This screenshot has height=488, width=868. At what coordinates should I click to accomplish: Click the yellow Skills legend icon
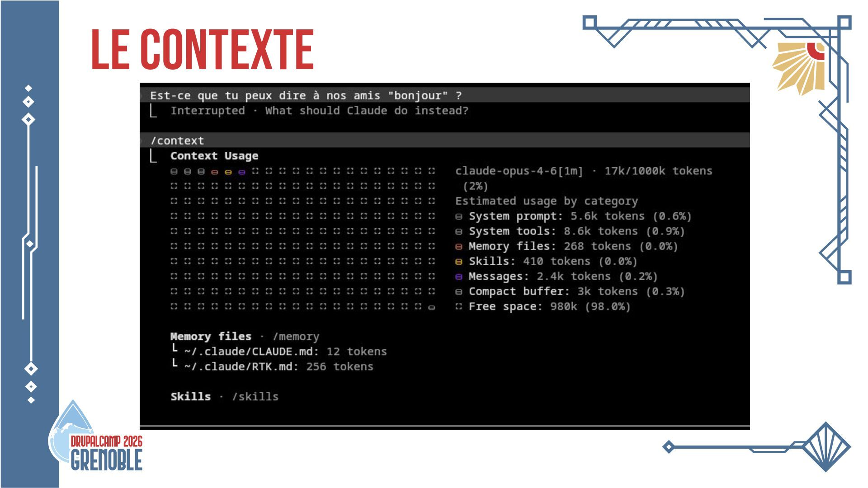pos(458,262)
